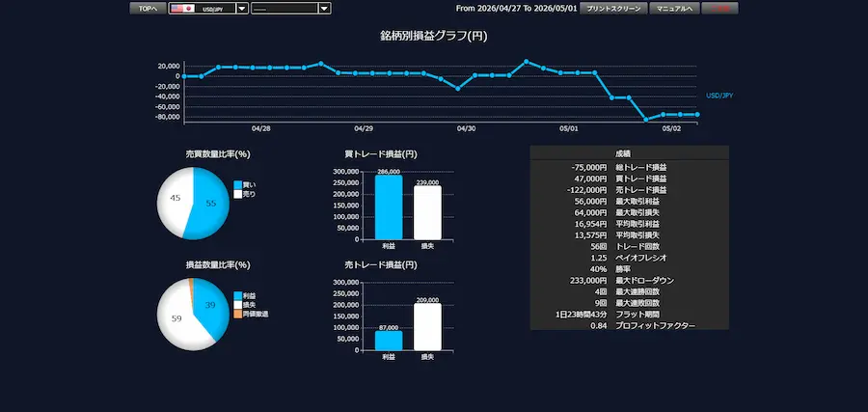Open the USD/JPY currency pair dropdown arrow
This screenshot has width=868, height=412.
pos(242,9)
